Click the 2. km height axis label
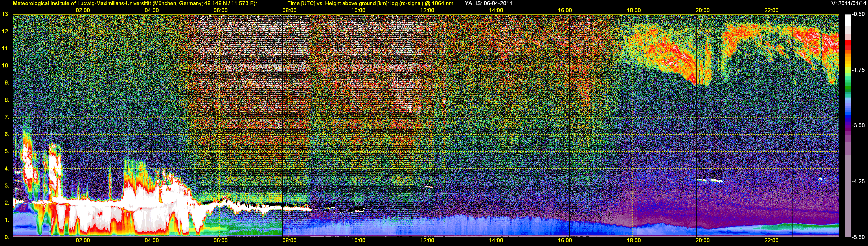 [x=7, y=203]
